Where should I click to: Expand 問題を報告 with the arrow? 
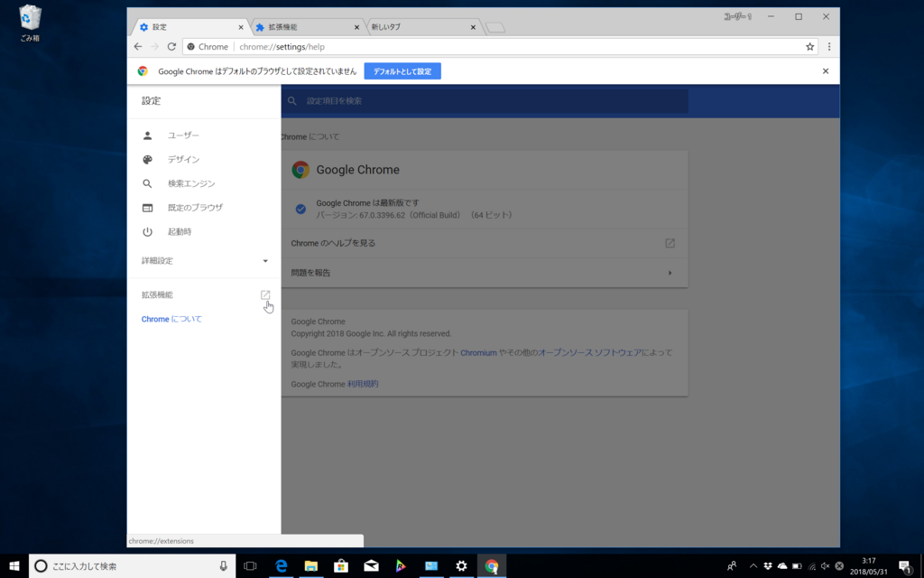click(x=670, y=273)
